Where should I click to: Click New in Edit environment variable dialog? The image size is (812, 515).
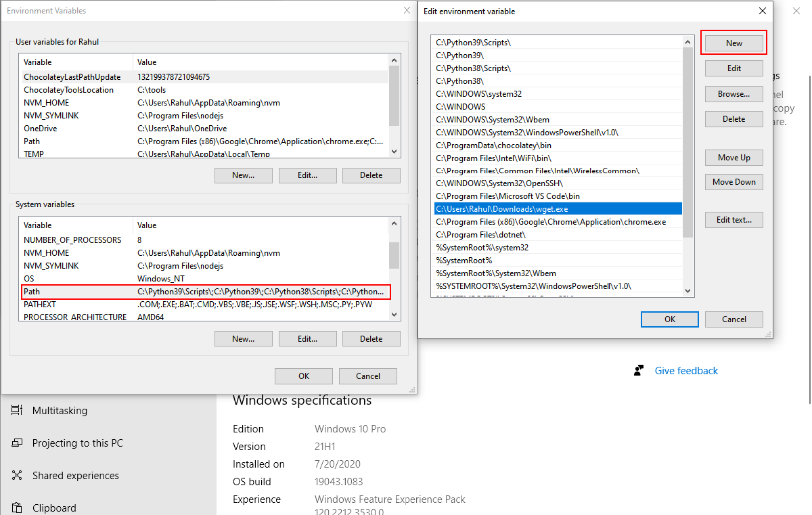[734, 43]
